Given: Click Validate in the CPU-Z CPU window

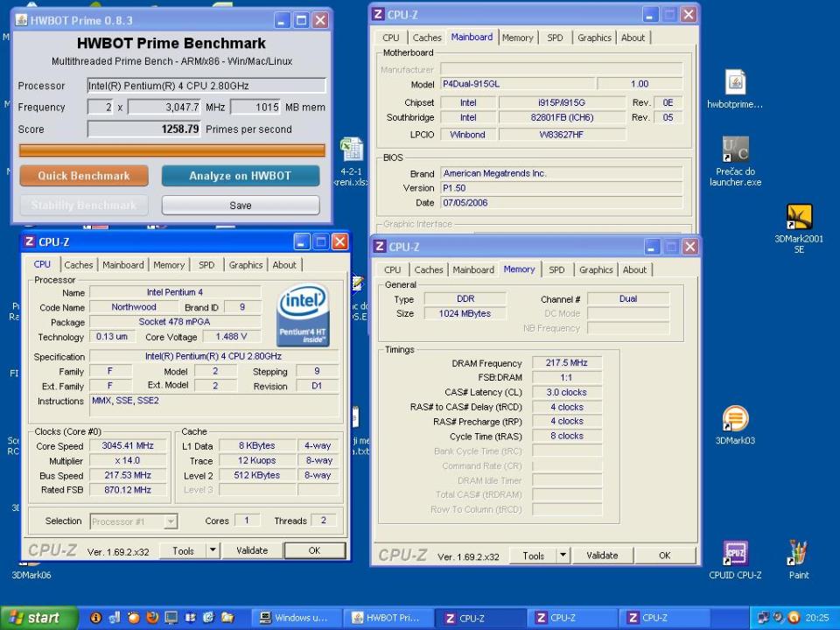Looking at the screenshot, I should [x=252, y=550].
